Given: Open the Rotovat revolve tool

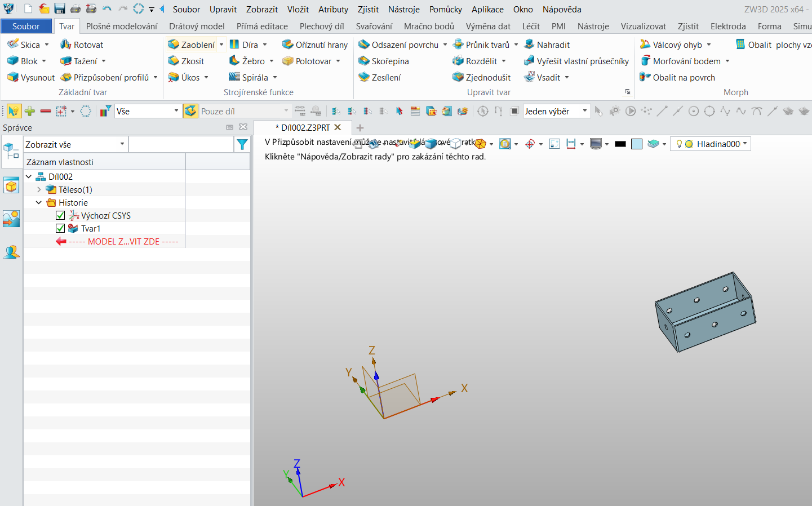Looking at the screenshot, I should point(82,45).
